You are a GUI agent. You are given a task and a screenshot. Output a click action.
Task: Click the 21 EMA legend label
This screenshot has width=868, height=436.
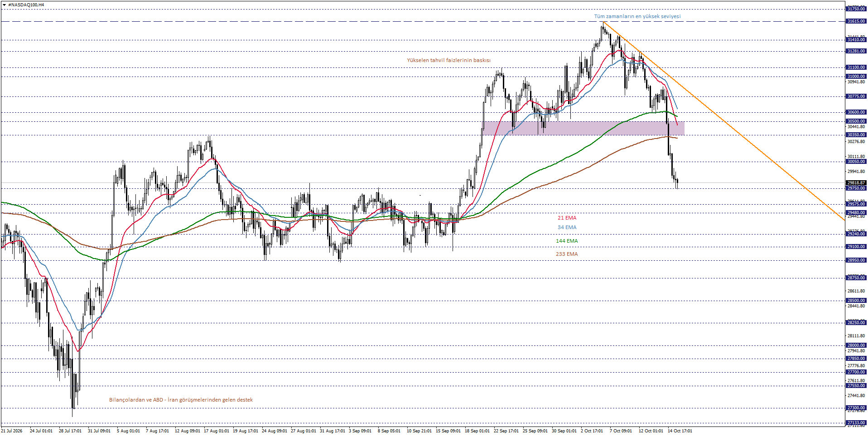pos(567,218)
